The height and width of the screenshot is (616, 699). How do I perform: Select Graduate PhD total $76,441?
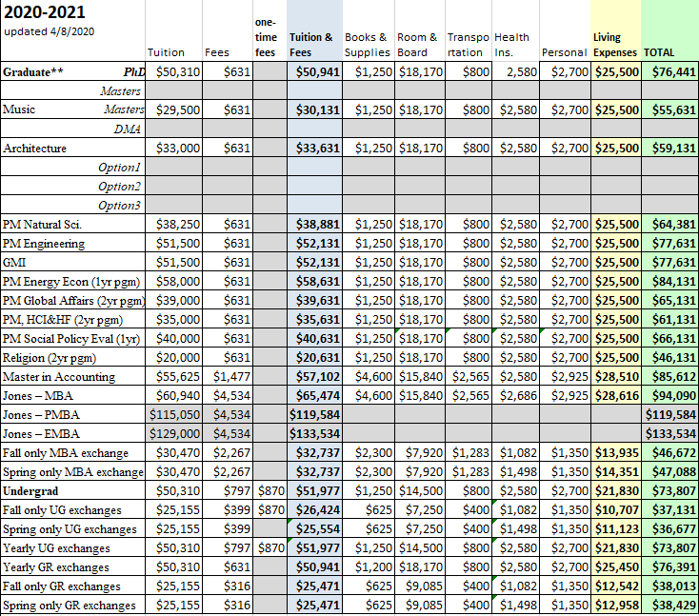(673, 71)
